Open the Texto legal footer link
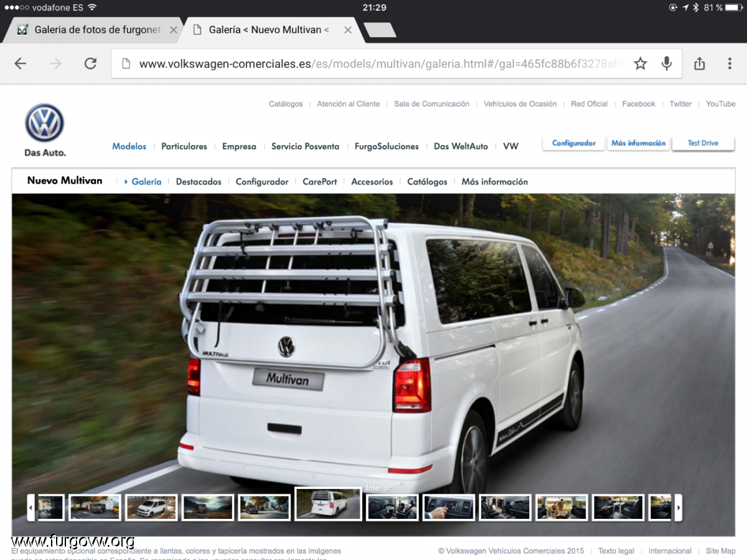 (x=616, y=551)
